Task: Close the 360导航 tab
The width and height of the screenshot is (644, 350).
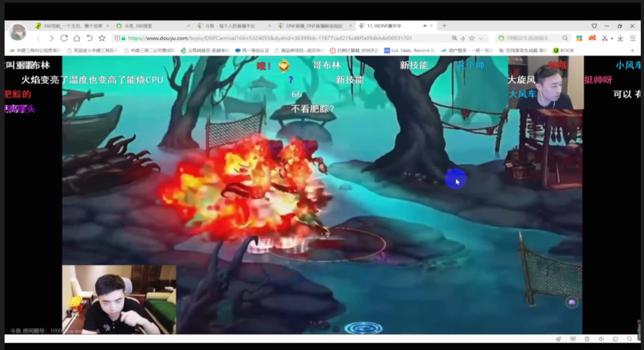Action: click(108, 26)
